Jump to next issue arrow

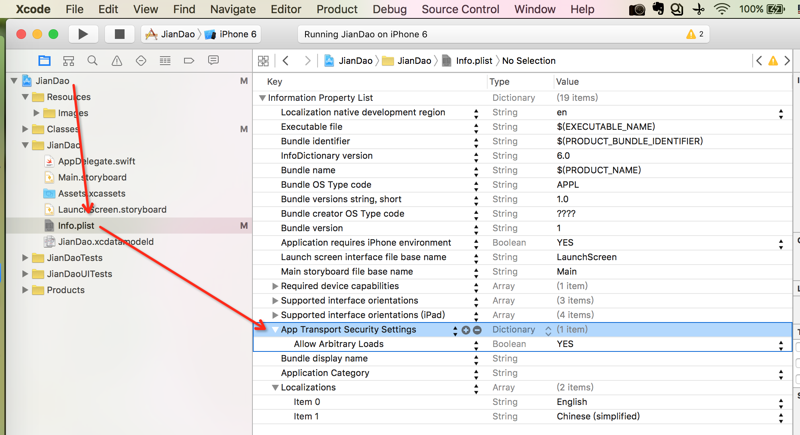pyautogui.click(x=787, y=61)
